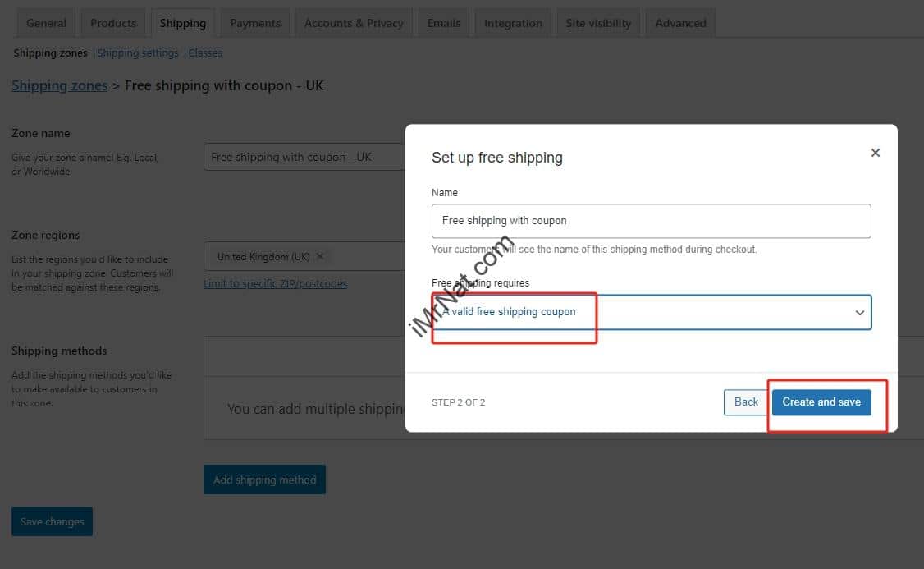Click Limit to specific ZIP/postcodes link

pos(275,283)
